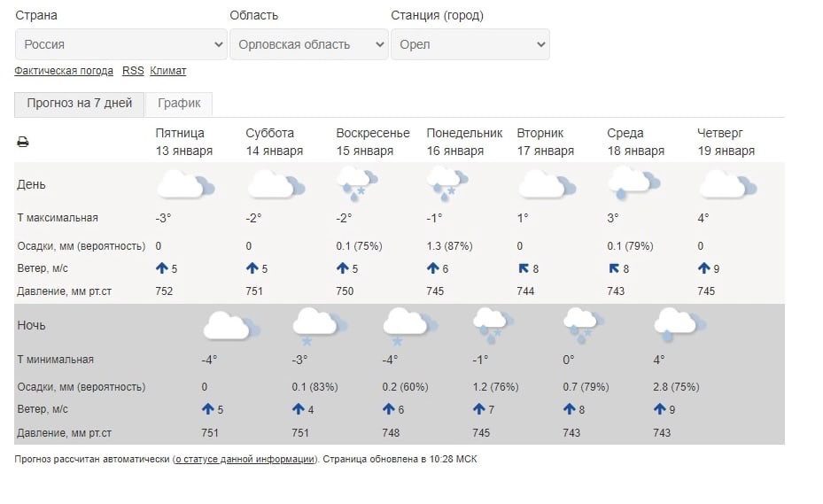The image size is (823, 504).
Task: Click the first night cloud icon above -4°
Action: (x=231, y=325)
